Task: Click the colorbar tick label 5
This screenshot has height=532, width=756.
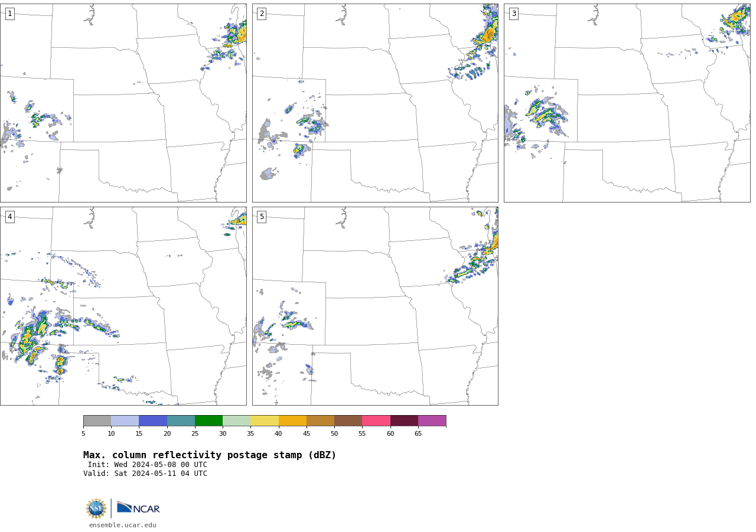Action: coord(83,434)
